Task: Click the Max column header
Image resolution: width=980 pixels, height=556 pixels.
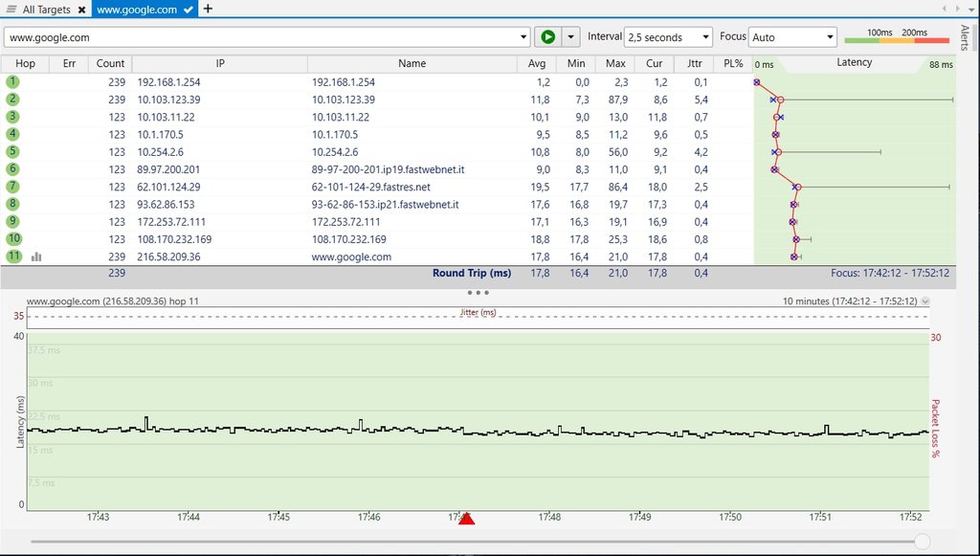Action: coord(615,64)
